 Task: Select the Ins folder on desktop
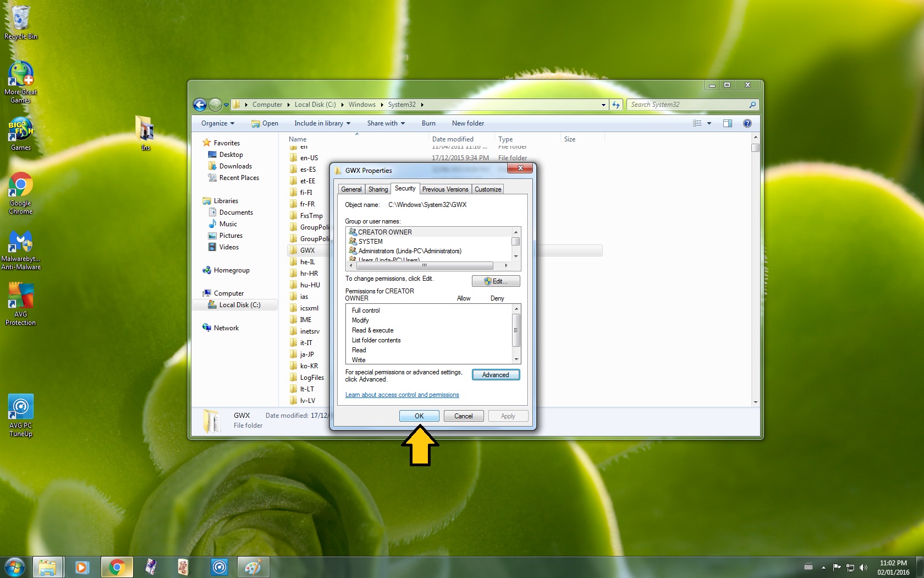click(x=145, y=133)
